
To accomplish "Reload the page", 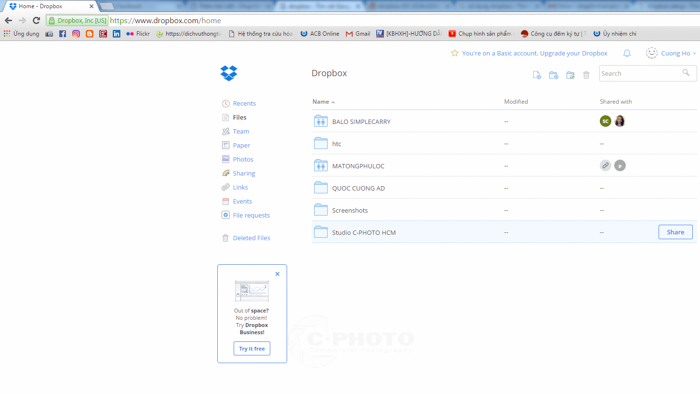I will [36, 21].
